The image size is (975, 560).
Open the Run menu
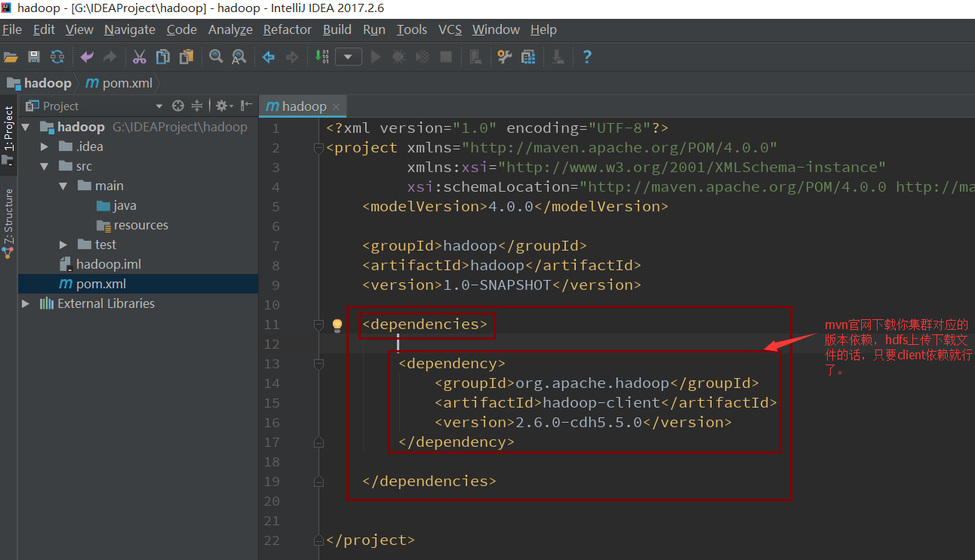[x=374, y=29]
